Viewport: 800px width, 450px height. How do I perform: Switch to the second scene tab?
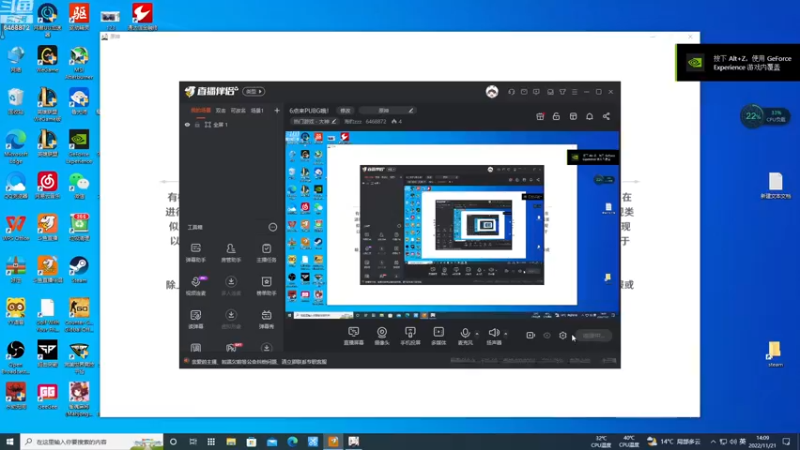(220, 110)
